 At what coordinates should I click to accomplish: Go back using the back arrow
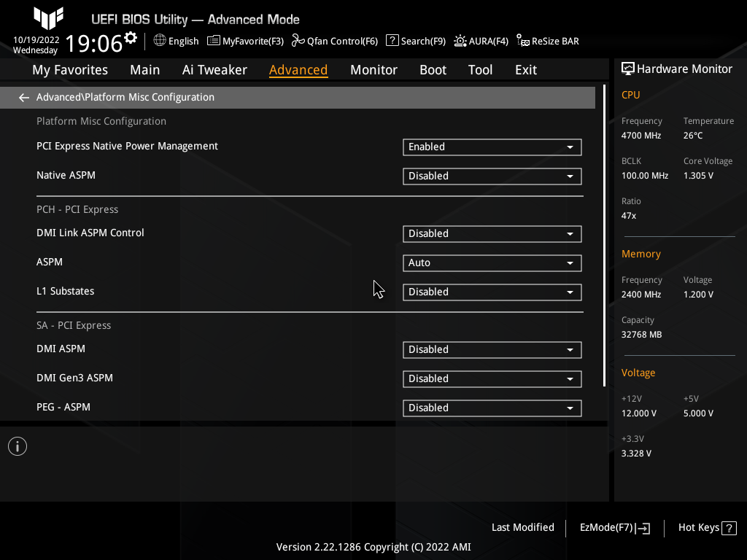point(23,97)
